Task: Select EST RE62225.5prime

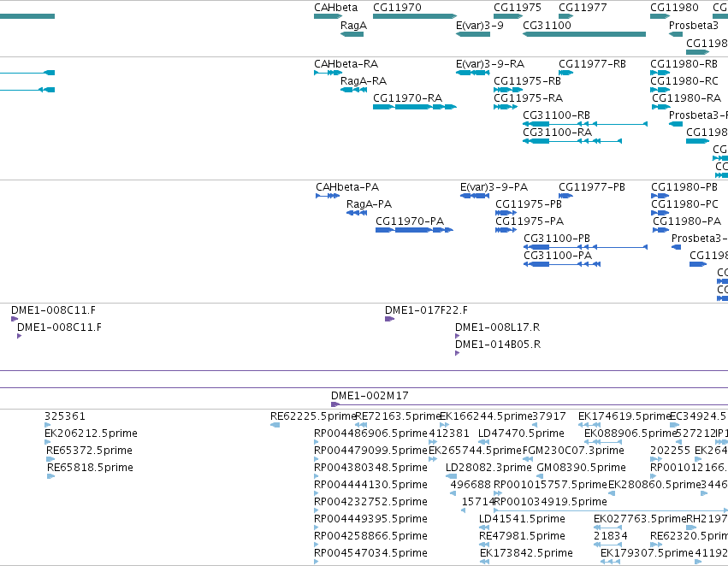Action: pos(275,425)
